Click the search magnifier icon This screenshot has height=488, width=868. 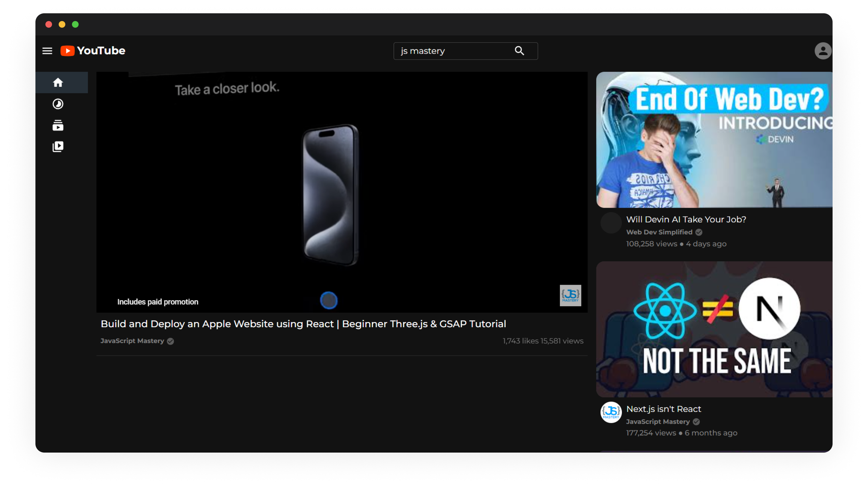(x=519, y=51)
